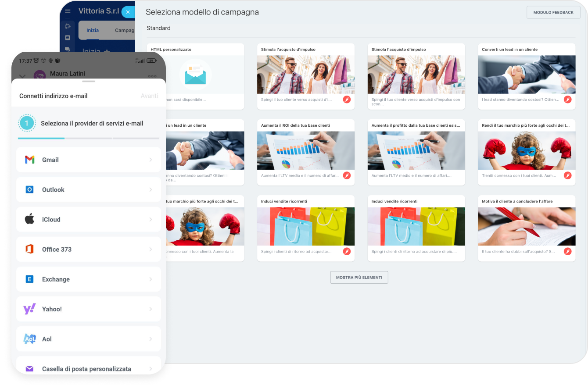Expand the Exchange row chevron
The height and width of the screenshot is (392, 588).
151,279
